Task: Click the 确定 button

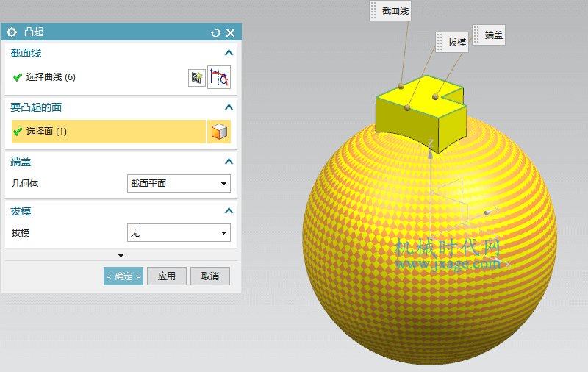Action: [123, 276]
